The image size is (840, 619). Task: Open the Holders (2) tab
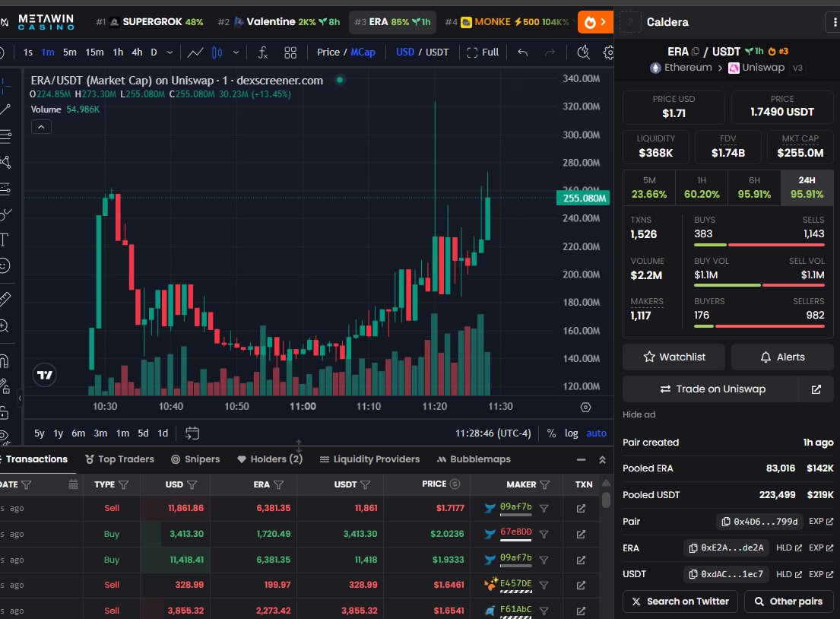270,459
